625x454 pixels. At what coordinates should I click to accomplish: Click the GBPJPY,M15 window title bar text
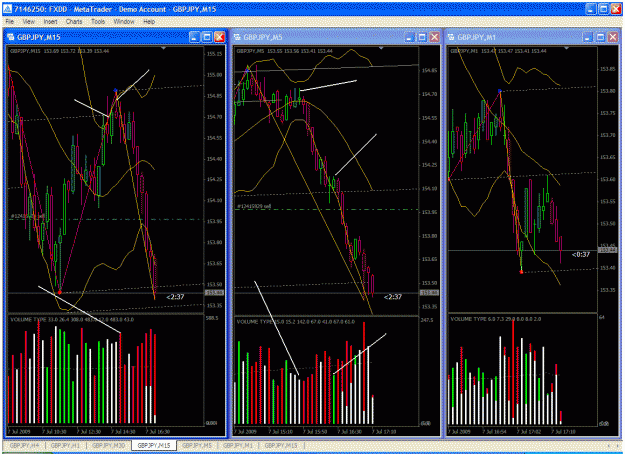tap(39, 37)
